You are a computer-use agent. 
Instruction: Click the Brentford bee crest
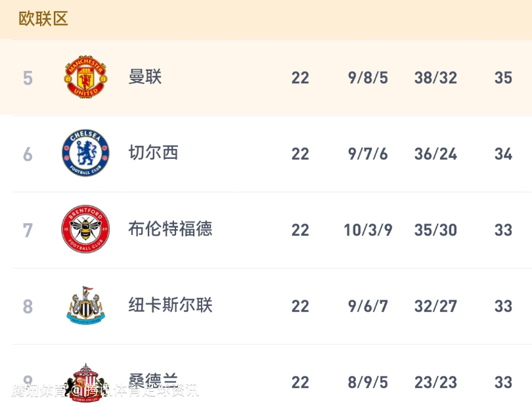86,230
